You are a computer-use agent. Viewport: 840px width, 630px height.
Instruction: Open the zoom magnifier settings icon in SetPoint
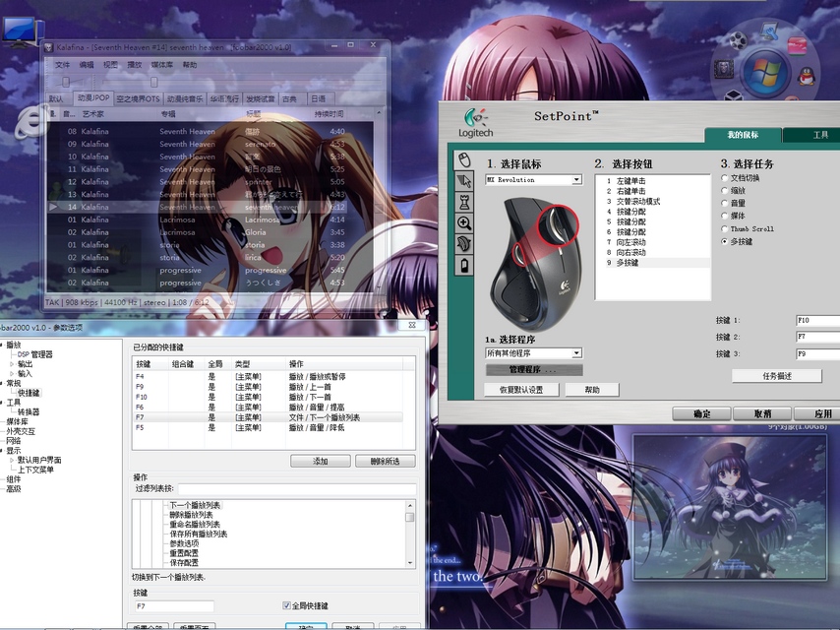click(464, 223)
